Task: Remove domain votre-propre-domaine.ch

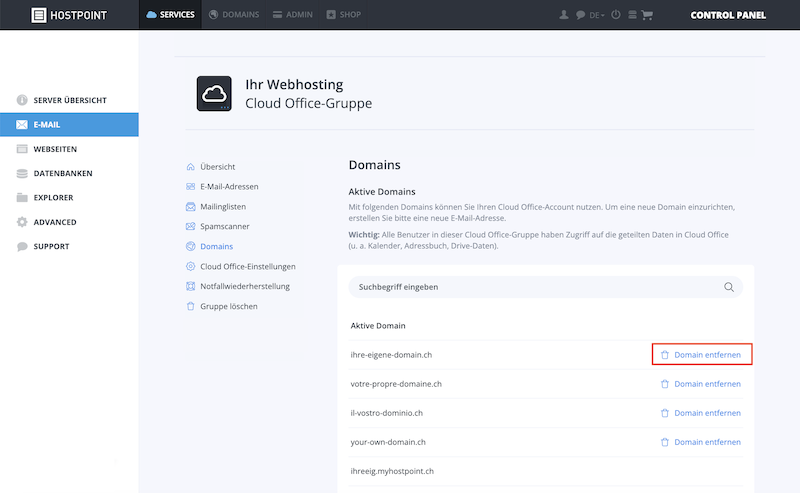Action: (701, 384)
